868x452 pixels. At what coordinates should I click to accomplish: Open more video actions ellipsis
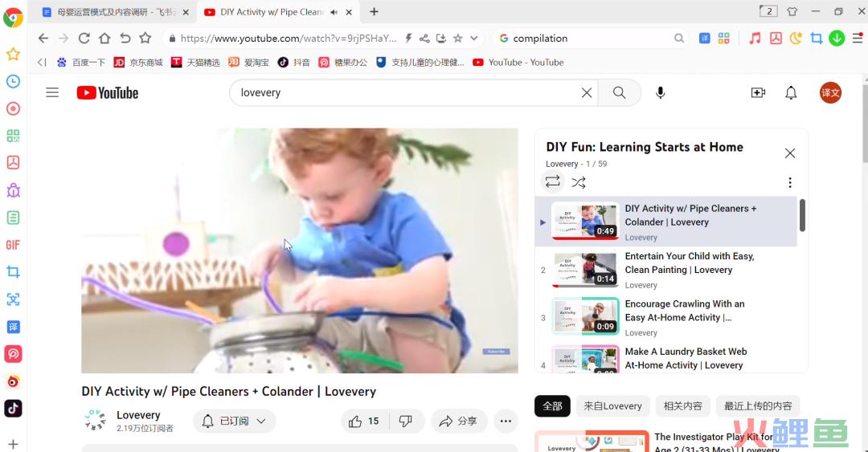coord(506,421)
